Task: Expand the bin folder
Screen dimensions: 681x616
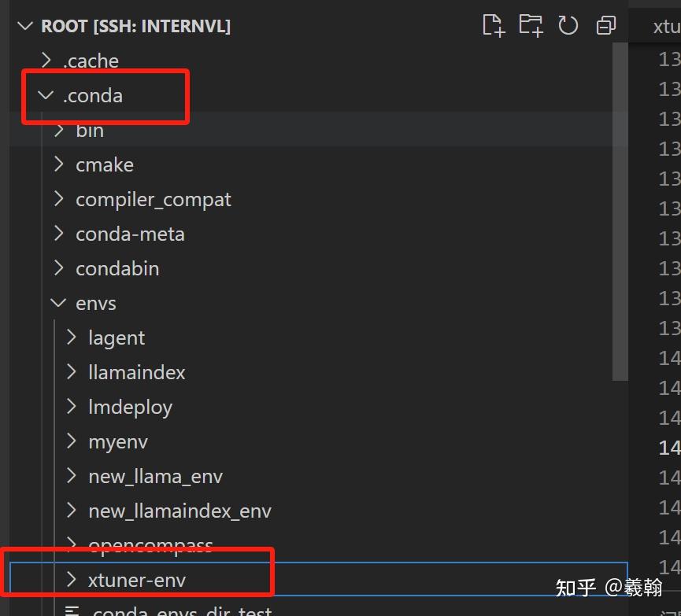Action: point(89,130)
